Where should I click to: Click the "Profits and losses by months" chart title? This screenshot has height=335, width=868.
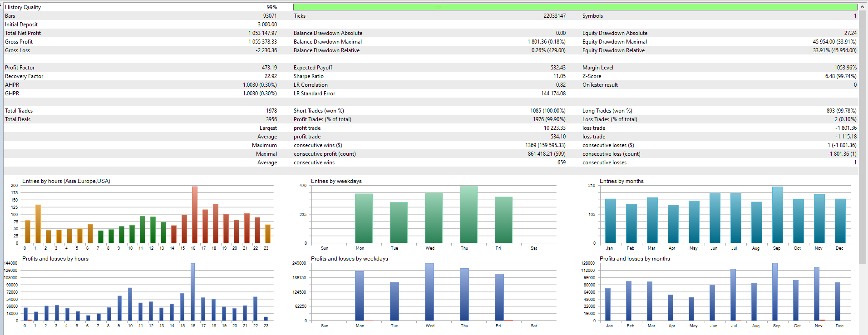tap(635, 259)
